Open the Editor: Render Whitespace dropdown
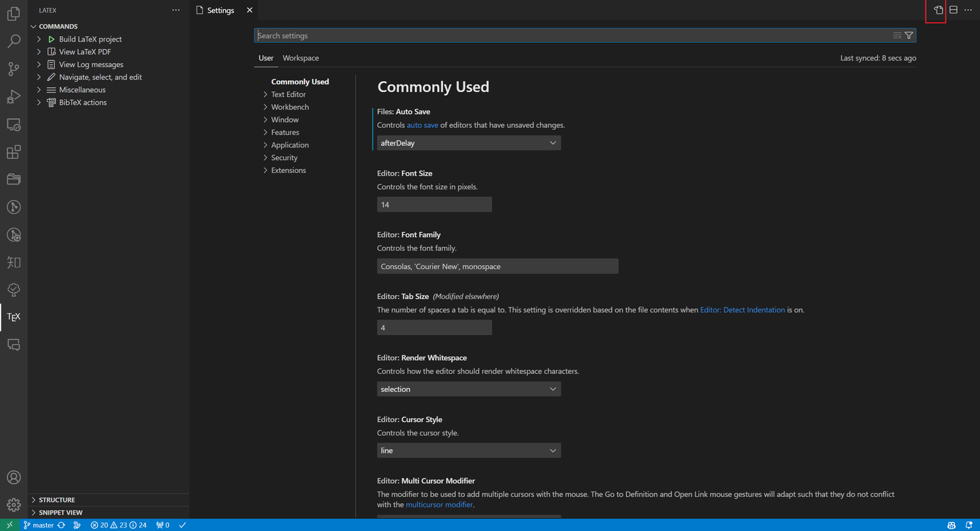 point(468,389)
